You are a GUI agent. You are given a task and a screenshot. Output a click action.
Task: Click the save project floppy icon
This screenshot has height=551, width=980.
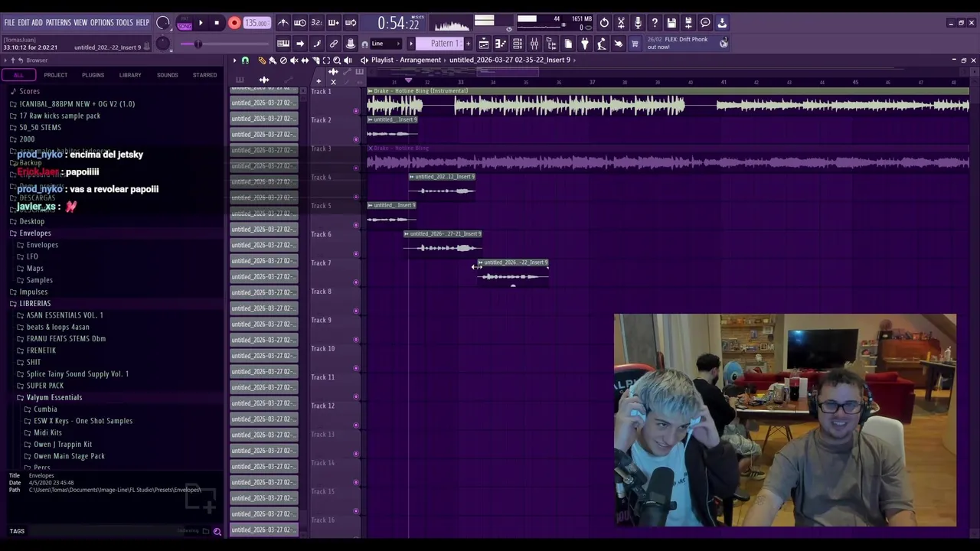coord(671,22)
